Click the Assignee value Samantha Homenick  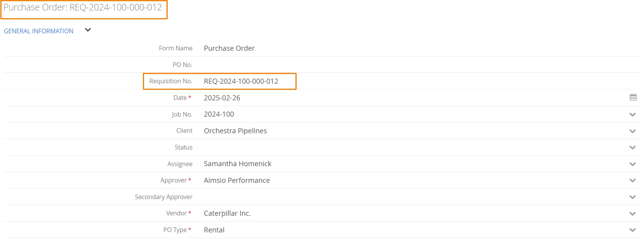(x=237, y=164)
